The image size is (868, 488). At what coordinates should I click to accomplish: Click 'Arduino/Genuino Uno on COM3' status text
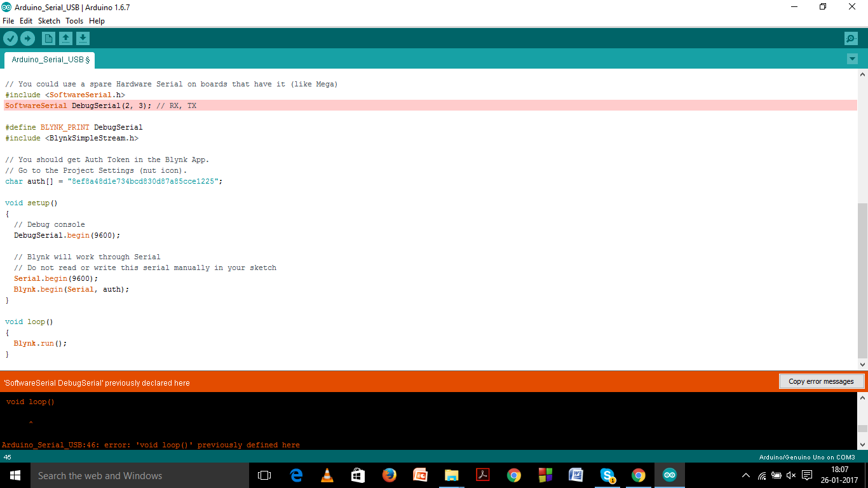[807, 457]
